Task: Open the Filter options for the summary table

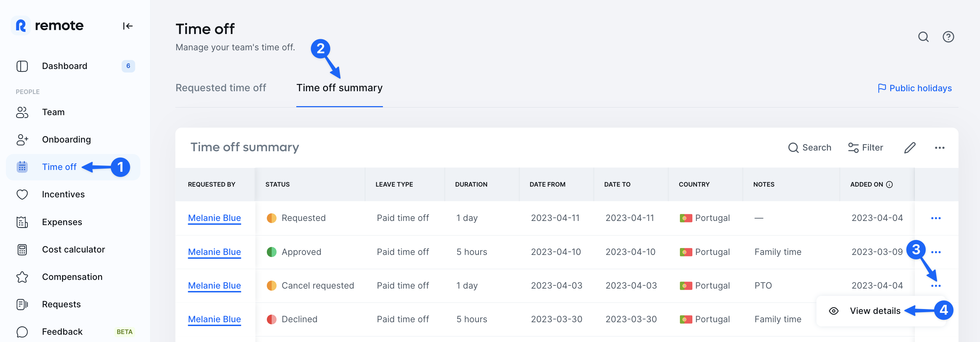Action: 866,148
